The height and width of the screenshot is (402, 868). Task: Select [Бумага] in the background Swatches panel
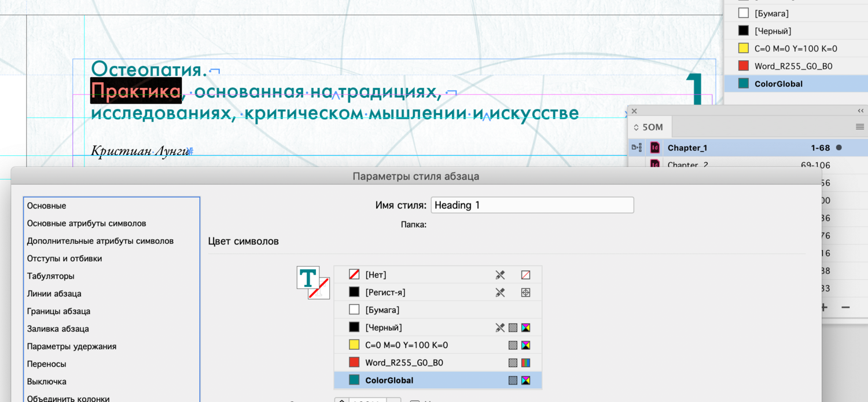point(796,13)
